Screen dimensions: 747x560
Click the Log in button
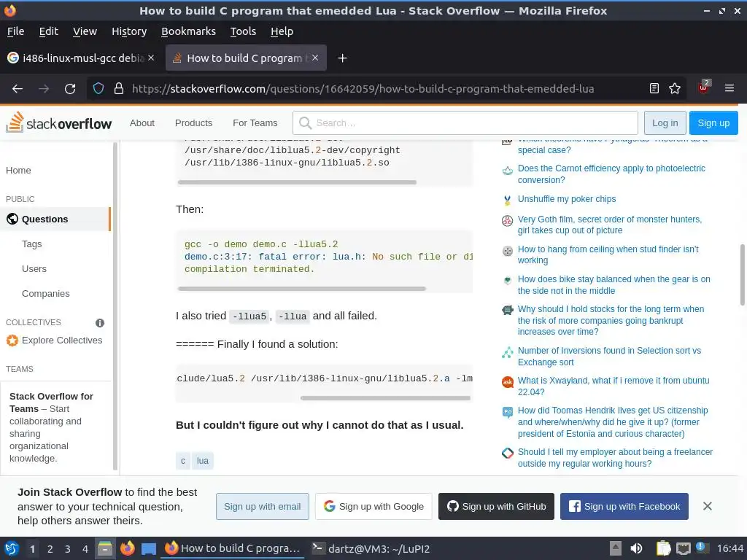[x=665, y=122]
